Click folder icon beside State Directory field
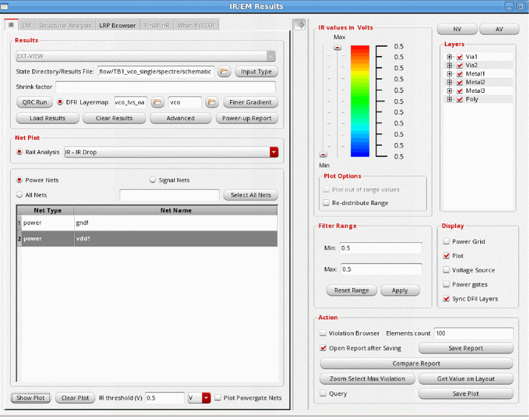The height and width of the screenshot is (420, 529). coord(224,72)
